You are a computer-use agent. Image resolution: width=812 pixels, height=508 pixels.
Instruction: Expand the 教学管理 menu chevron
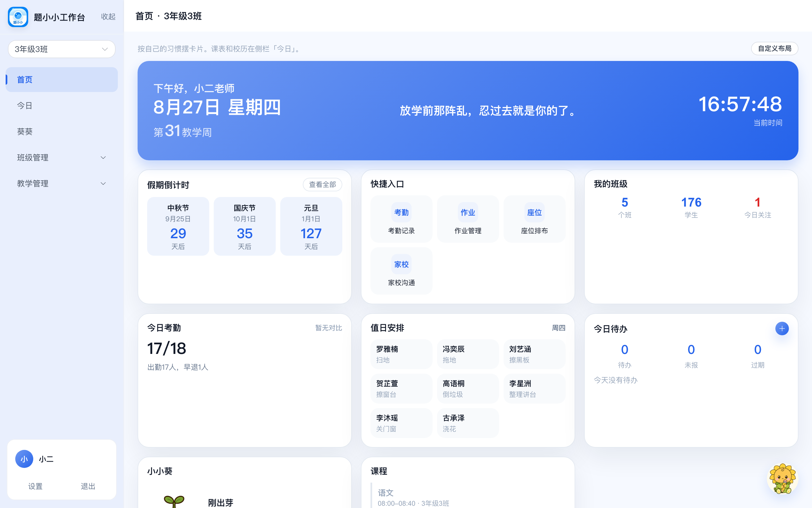(103, 183)
